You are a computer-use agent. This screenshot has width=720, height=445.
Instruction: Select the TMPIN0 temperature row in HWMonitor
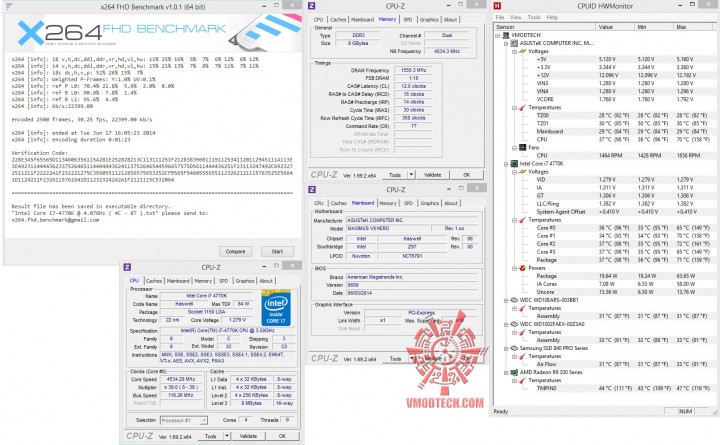[x=605, y=388]
